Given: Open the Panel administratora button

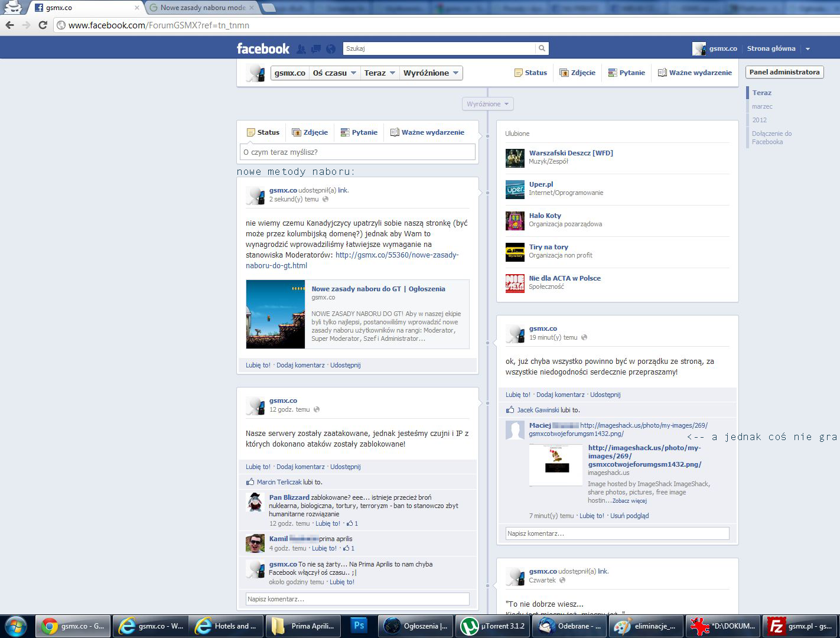Looking at the screenshot, I should 784,72.
